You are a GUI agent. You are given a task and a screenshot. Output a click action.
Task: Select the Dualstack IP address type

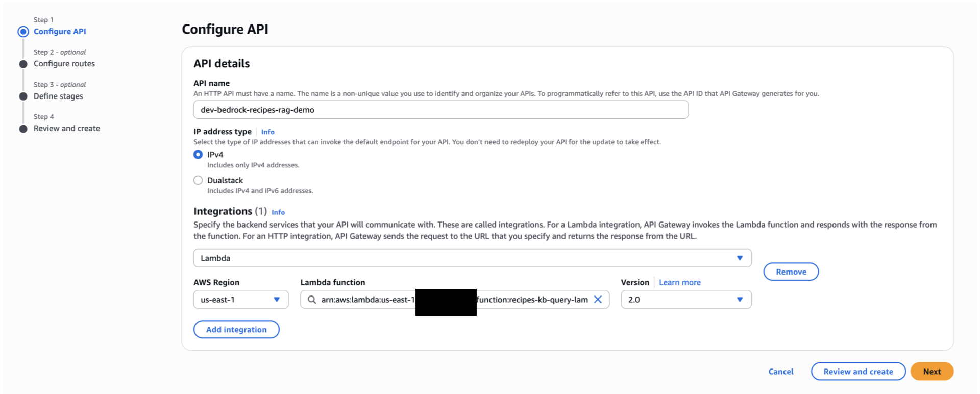click(x=198, y=180)
